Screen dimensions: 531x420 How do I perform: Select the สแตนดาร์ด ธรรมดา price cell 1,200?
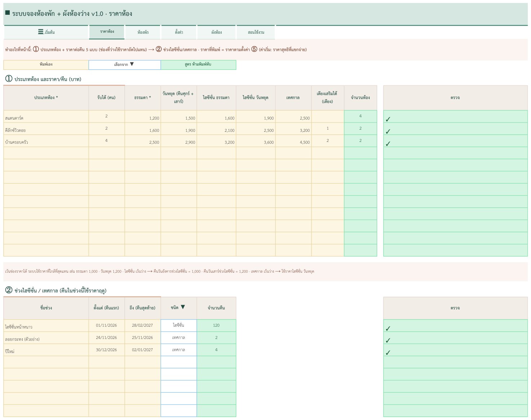(143, 117)
